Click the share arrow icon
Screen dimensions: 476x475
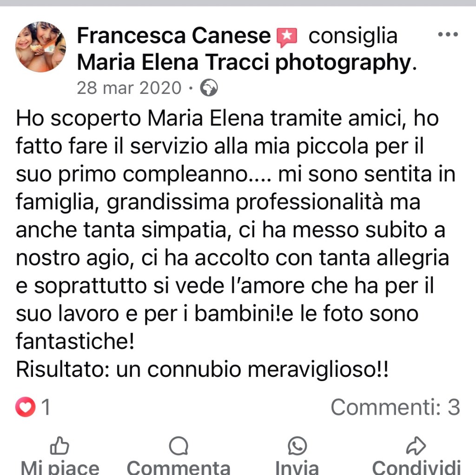pyautogui.click(x=416, y=446)
